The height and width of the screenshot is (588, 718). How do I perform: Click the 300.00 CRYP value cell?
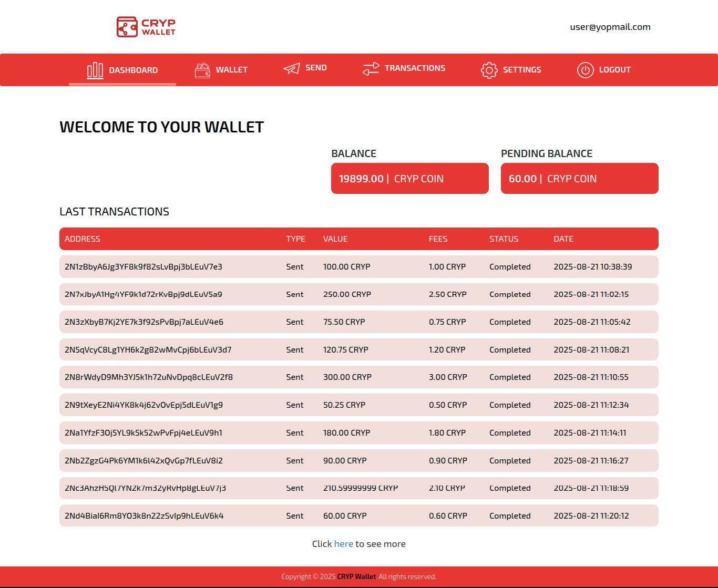point(347,377)
